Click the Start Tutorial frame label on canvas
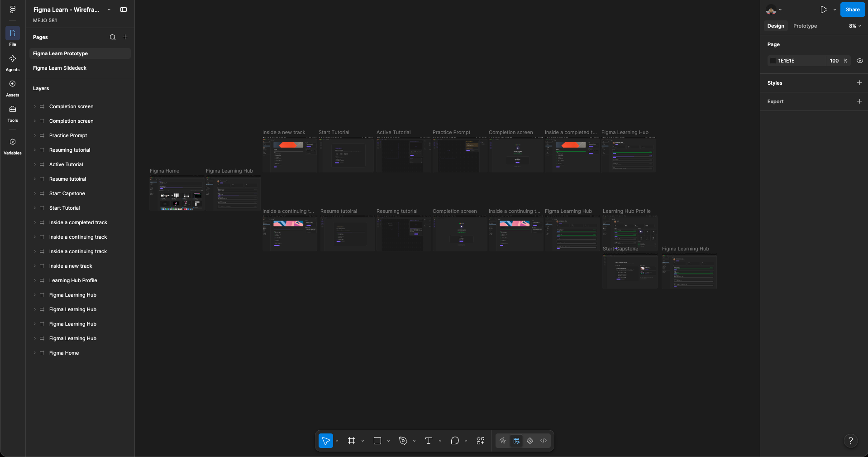This screenshot has width=868, height=457. (x=334, y=132)
